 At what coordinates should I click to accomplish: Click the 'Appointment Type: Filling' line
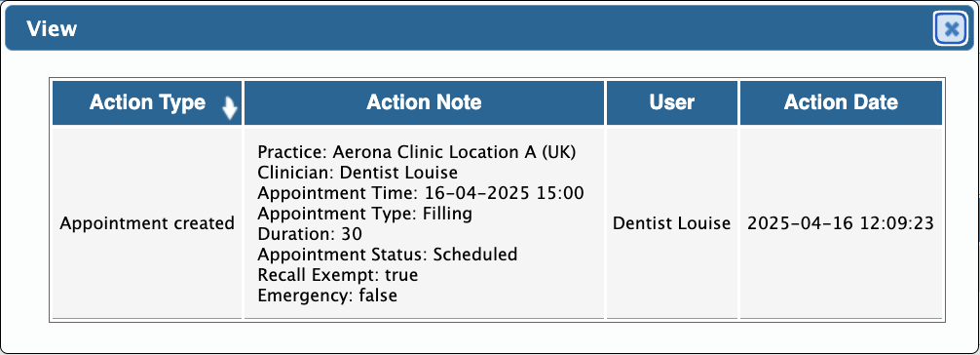click(x=365, y=214)
